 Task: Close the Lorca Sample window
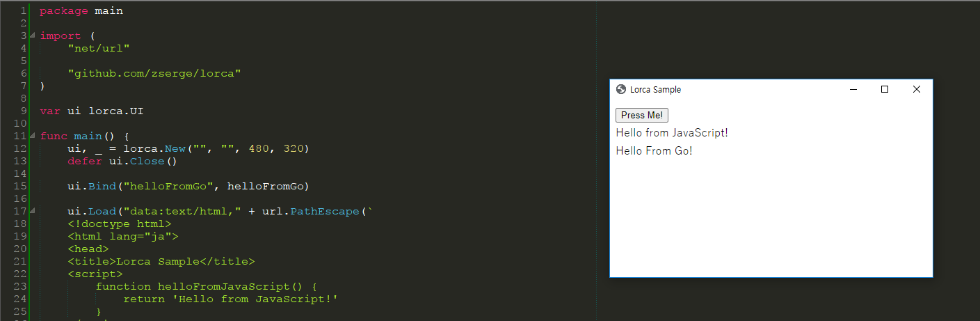pos(916,89)
